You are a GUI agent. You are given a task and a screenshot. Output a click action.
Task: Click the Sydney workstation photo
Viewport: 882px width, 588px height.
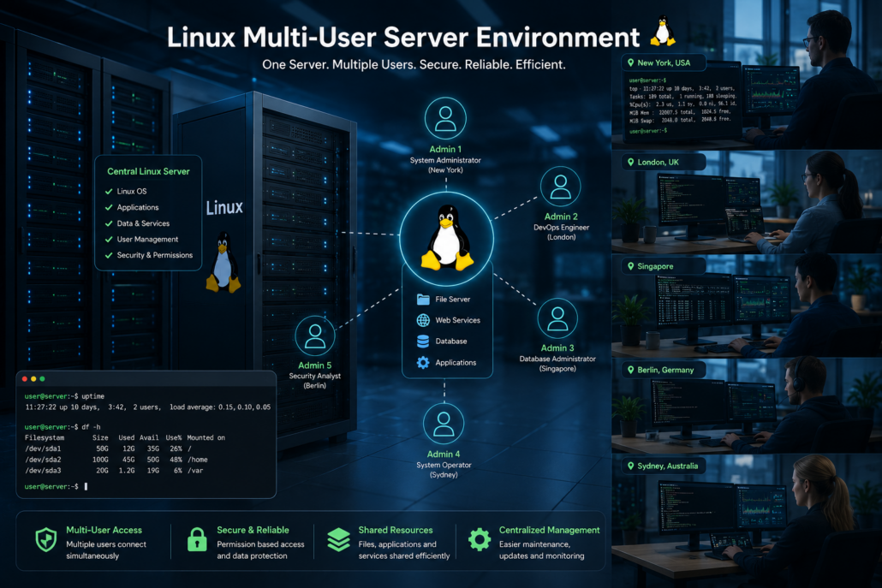coord(747,521)
